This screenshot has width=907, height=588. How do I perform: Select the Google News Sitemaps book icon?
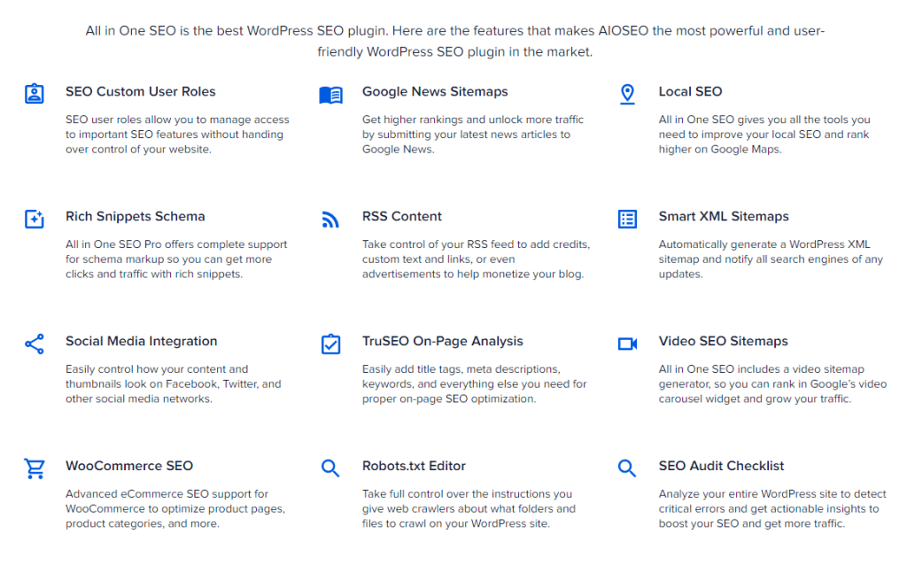[x=330, y=92]
